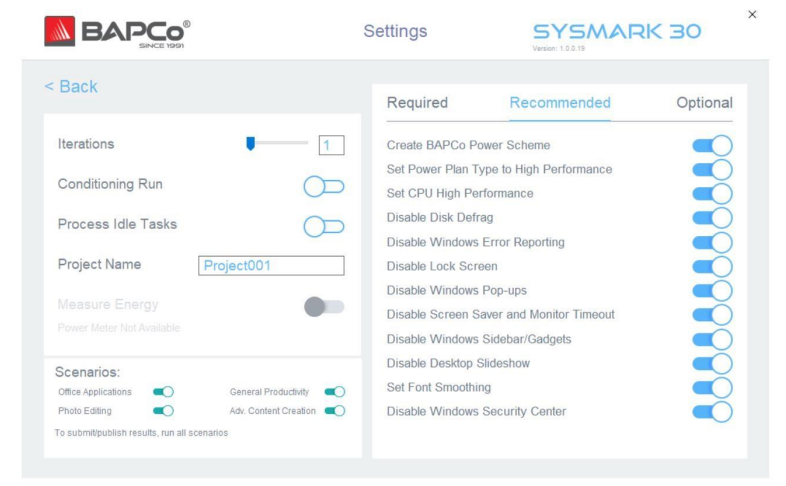Close the settings window
The height and width of the screenshot is (486, 786).
[x=752, y=13]
